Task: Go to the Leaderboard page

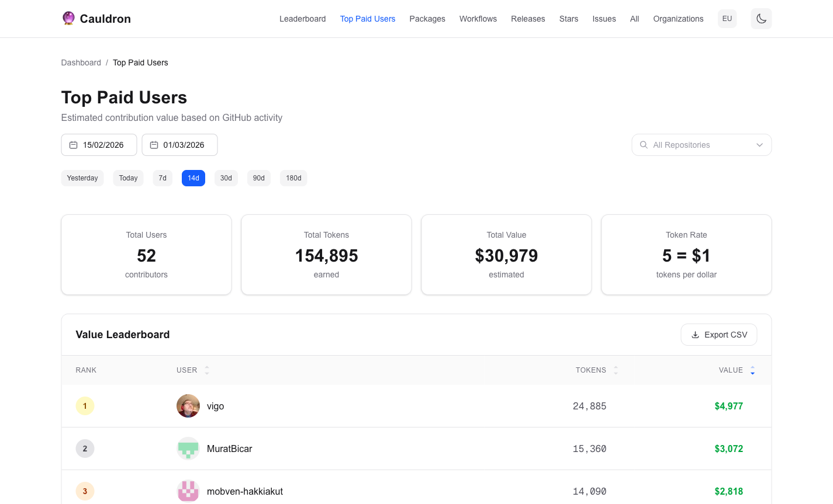Action: (302, 19)
